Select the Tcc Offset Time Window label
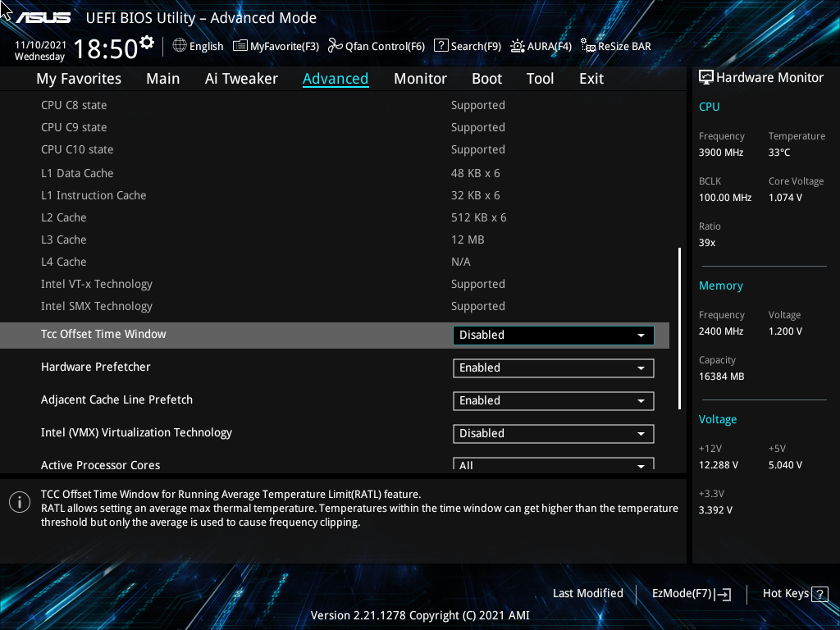Viewport: 840px width, 630px height. tap(103, 335)
